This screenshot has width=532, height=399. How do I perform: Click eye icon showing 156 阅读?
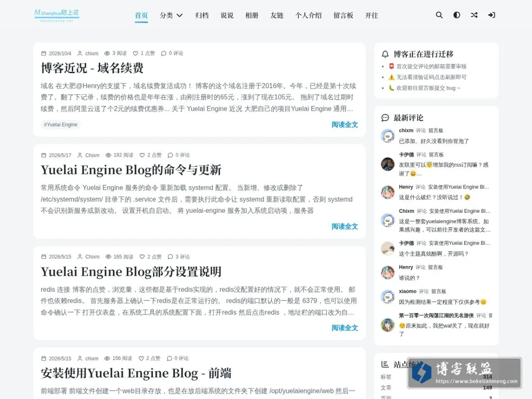click(x=107, y=358)
